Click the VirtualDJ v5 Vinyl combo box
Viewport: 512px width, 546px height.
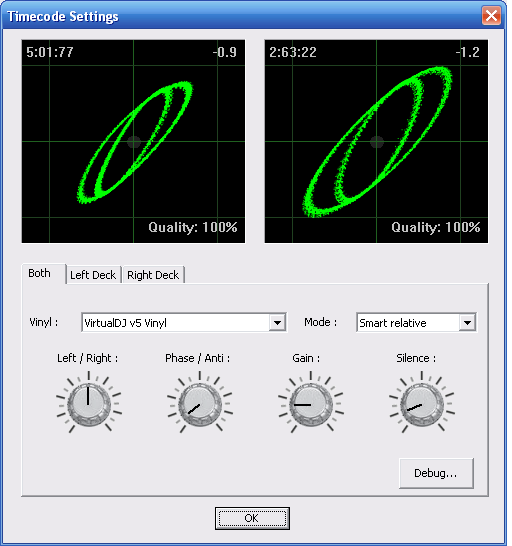184,322
